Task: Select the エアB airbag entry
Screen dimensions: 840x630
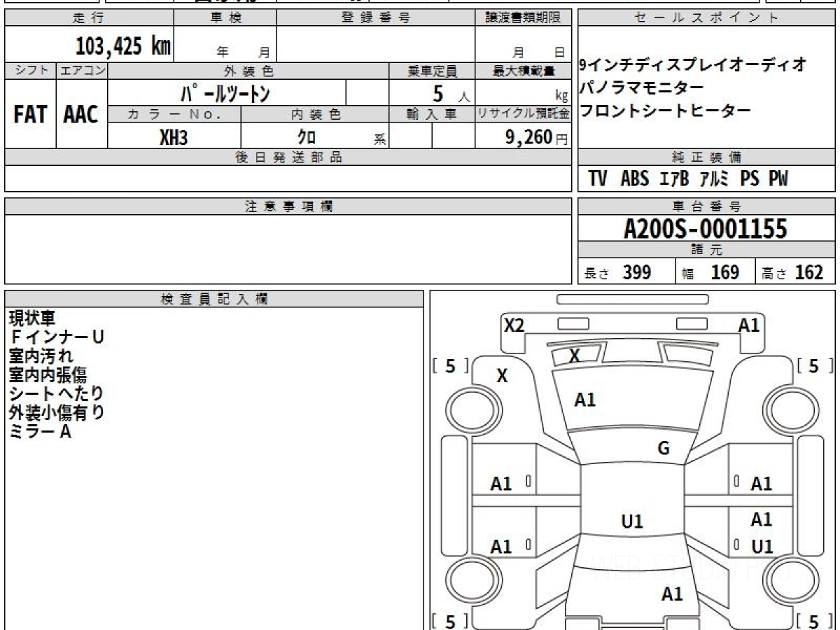Action: tap(675, 179)
